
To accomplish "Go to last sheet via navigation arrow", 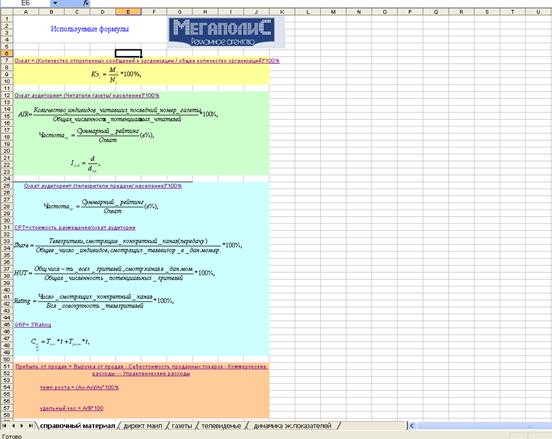I will click(x=30, y=426).
